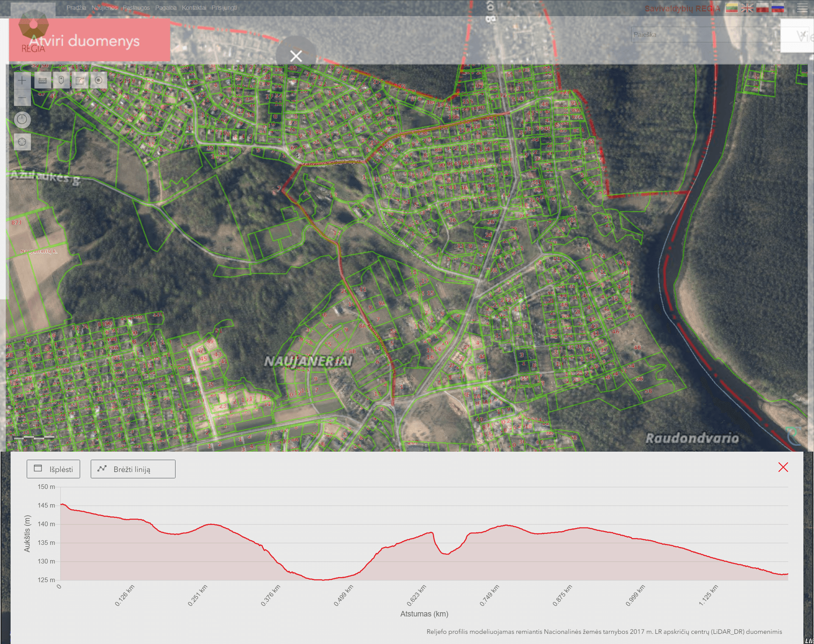Expand profile panel with Išplėsti button
The image size is (814, 644).
53,469
